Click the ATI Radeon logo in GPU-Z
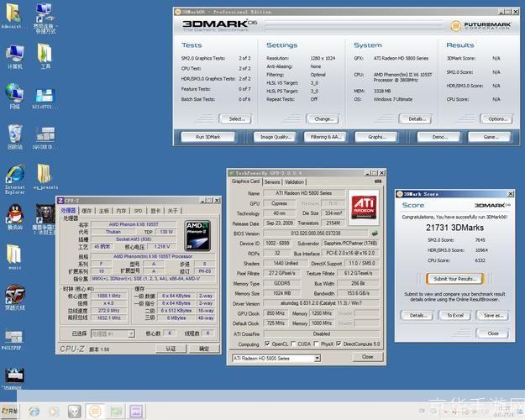This screenshot has height=420, width=525. 364,207
